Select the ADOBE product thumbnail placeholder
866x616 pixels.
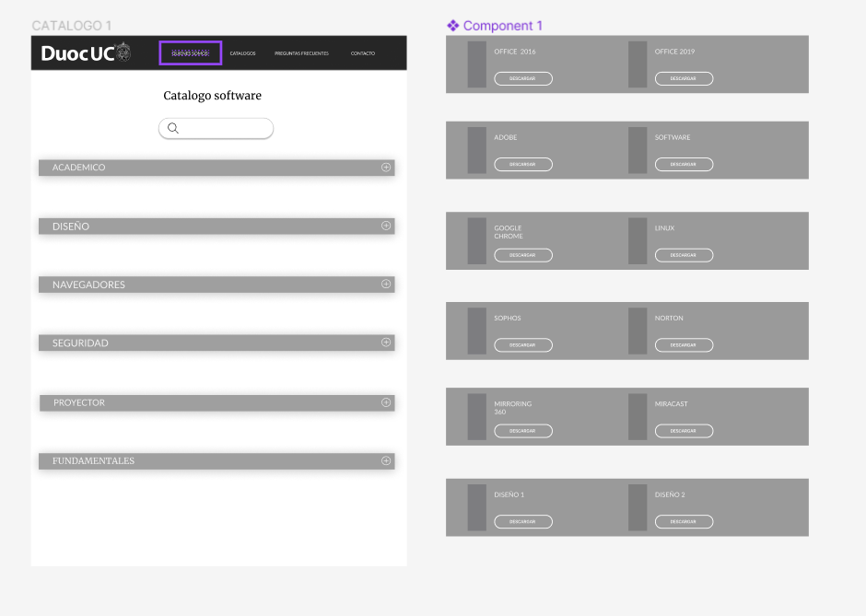(476, 150)
